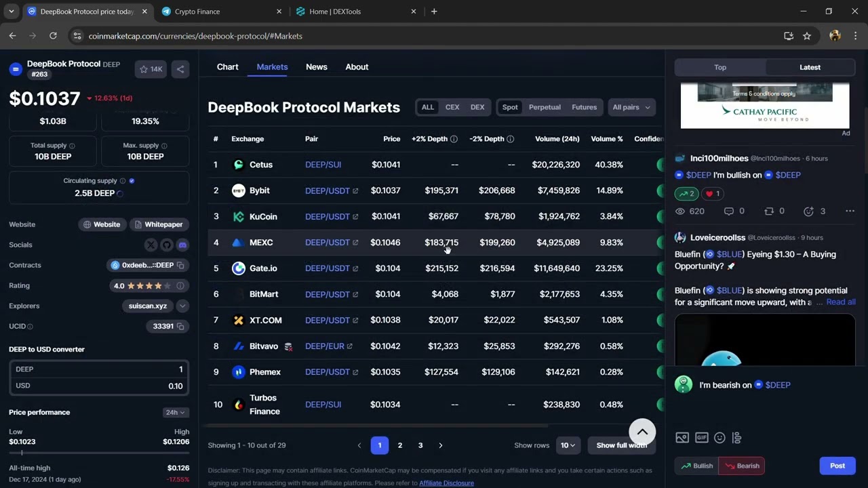Screen dimensions: 868x488
Task: Open the 24h price performance dropdown
Action: (x=175, y=412)
